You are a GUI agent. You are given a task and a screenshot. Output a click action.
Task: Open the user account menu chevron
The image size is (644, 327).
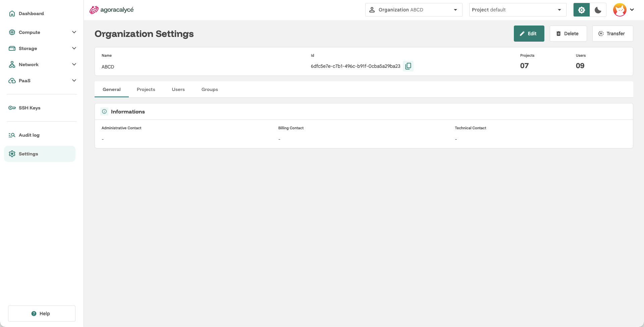pos(632,10)
